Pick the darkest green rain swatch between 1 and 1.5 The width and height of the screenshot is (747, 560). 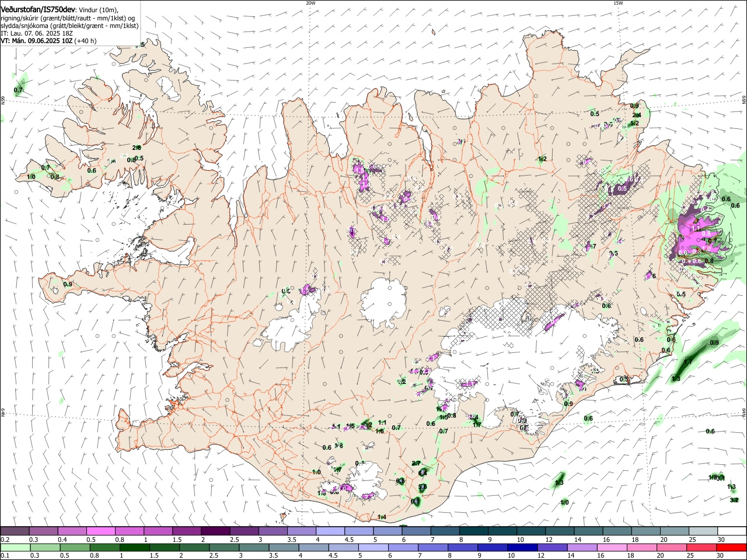pos(134,547)
